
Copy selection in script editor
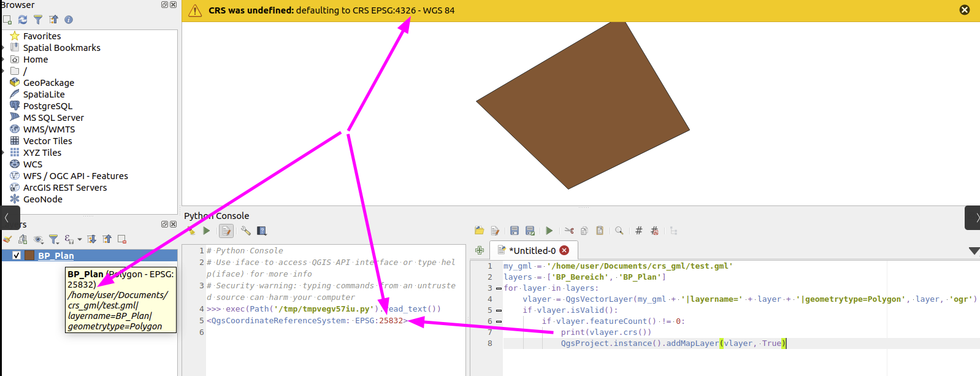[x=584, y=231]
